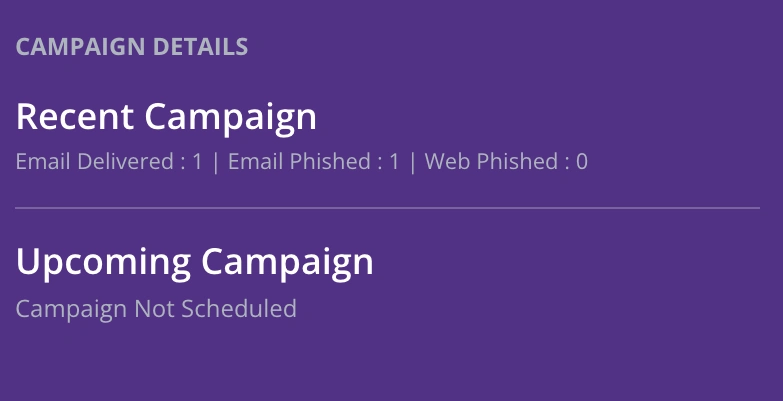The image size is (783, 401).
Task: Select the Email Phished label
Action: tap(299, 161)
